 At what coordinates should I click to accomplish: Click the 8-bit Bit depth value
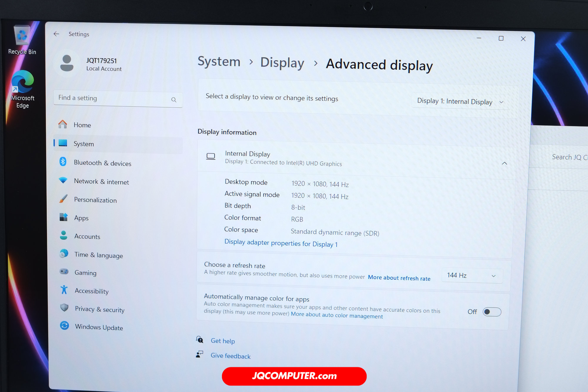pyautogui.click(x=298, y=207)
